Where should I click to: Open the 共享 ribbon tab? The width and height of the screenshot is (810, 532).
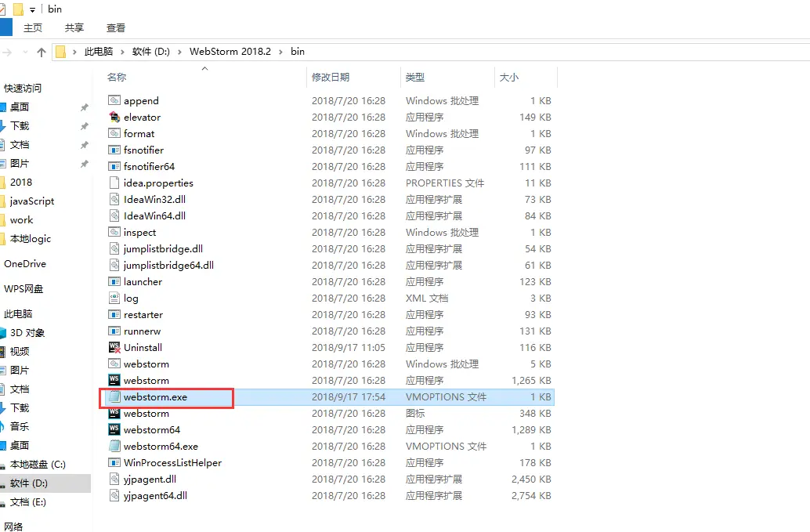click(x=74, y=28)
